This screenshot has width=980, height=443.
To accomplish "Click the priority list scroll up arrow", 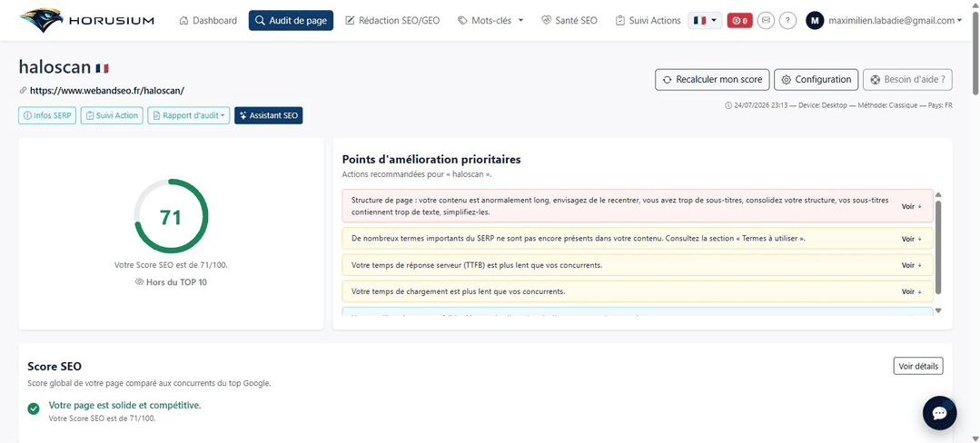I will (937, 194).
